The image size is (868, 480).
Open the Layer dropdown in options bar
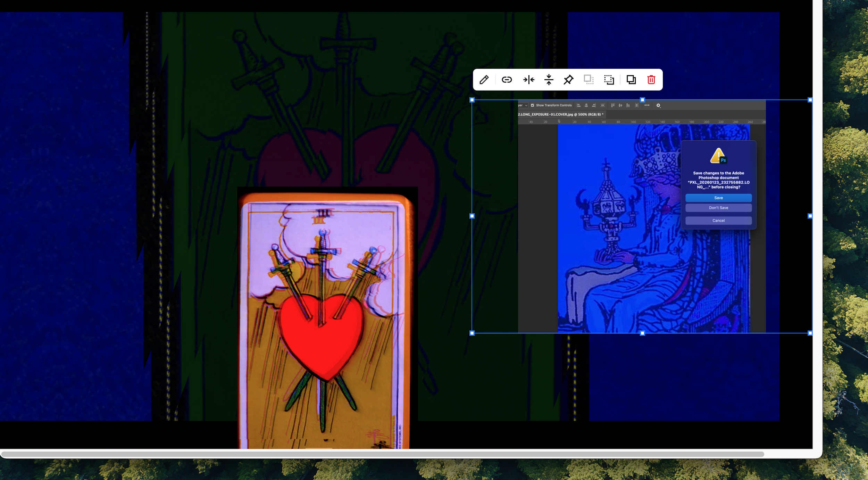(x=523, y=105)
